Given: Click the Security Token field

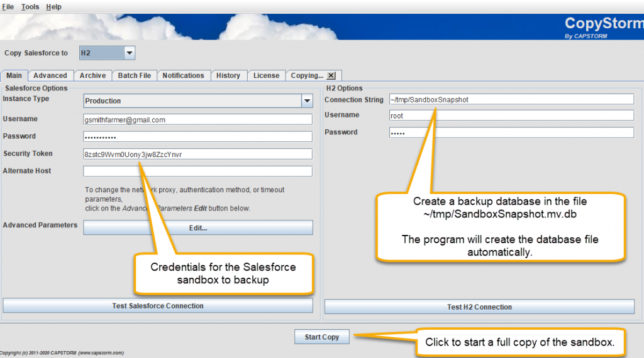Looking at the screenshot, I should [197, 154].
